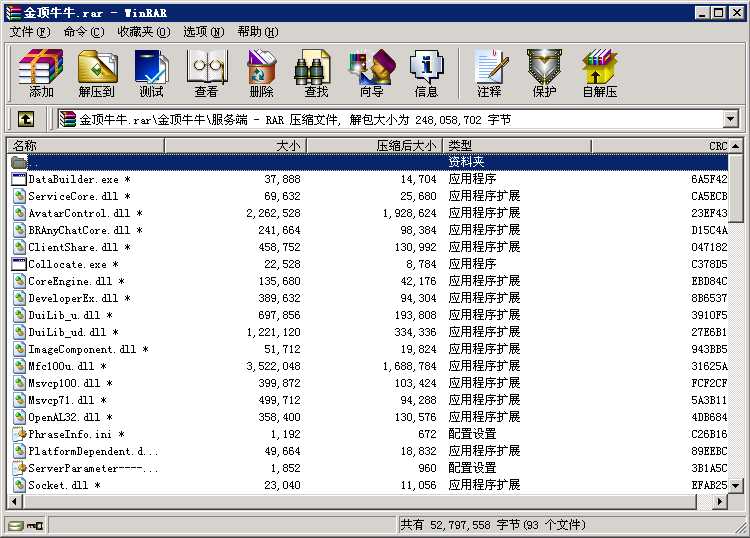The width and height of the screenshot is (750, 538).
Task: Open the 注释 (Comment) tool
Action: [x=490, y=73]
